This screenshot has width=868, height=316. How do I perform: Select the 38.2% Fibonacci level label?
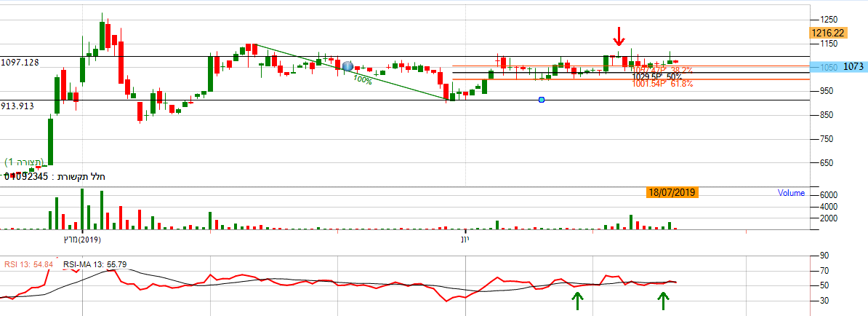pyautogui.click(x=662, y=70)
